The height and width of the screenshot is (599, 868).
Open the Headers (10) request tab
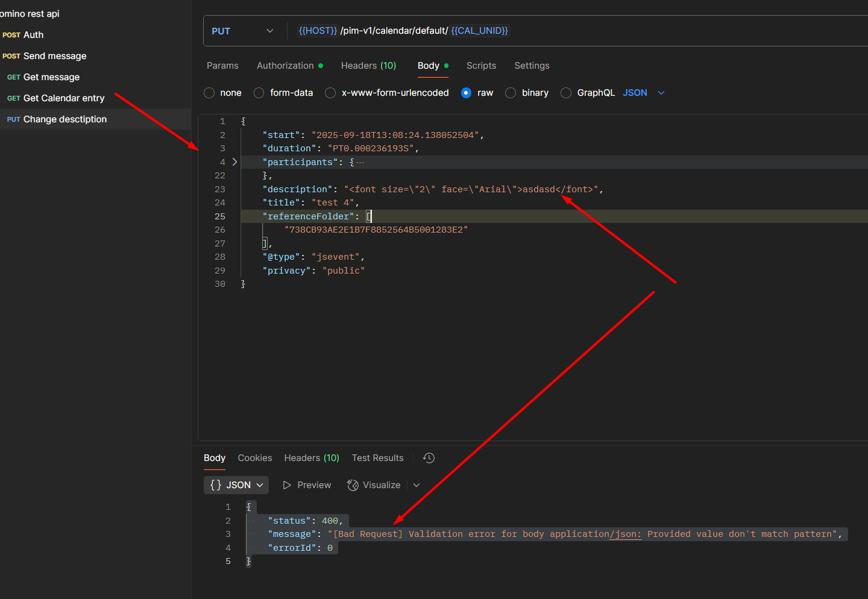pos(368,66)
